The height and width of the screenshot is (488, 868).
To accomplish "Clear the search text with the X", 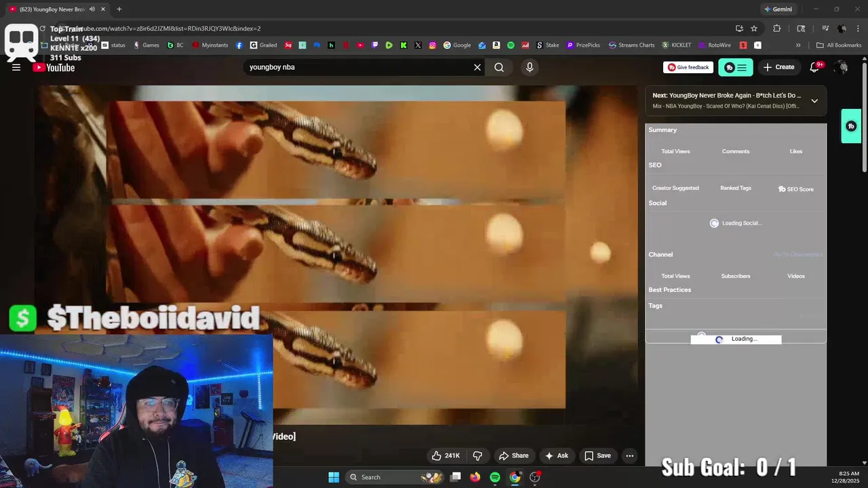I will coord(477,67).
